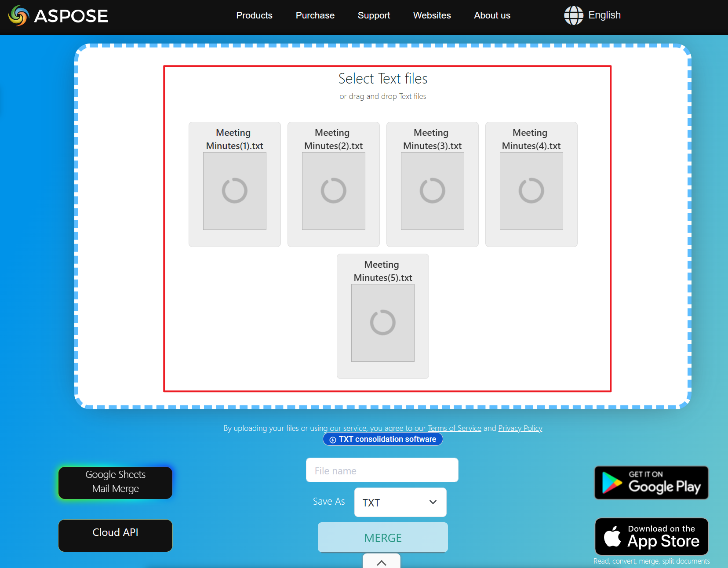Screen dimensions: 728x568
Task: Open the Terms of Service link
Action: tap(455, 428)
